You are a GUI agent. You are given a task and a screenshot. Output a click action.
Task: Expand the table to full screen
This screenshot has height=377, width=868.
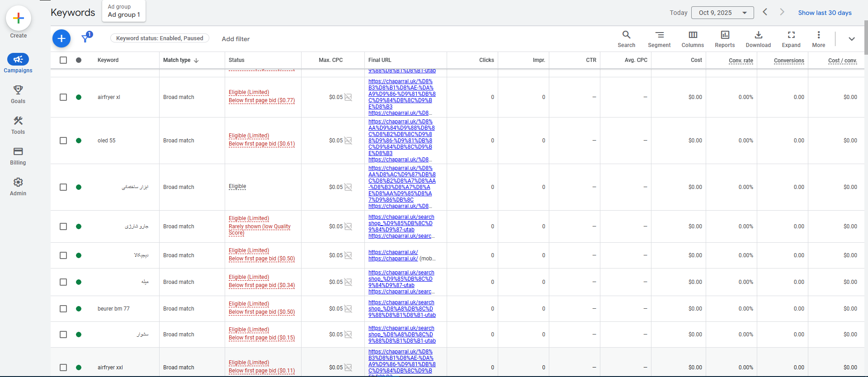coord(791,38)
